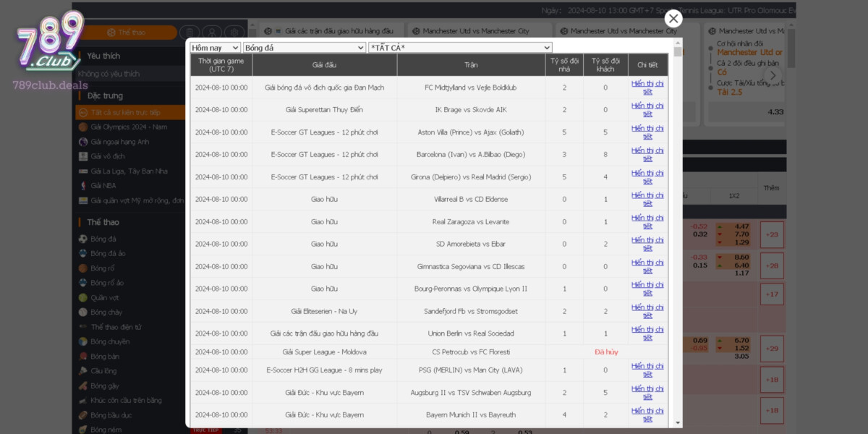Open the settings gear icon in top bar

tap(234, 33)
